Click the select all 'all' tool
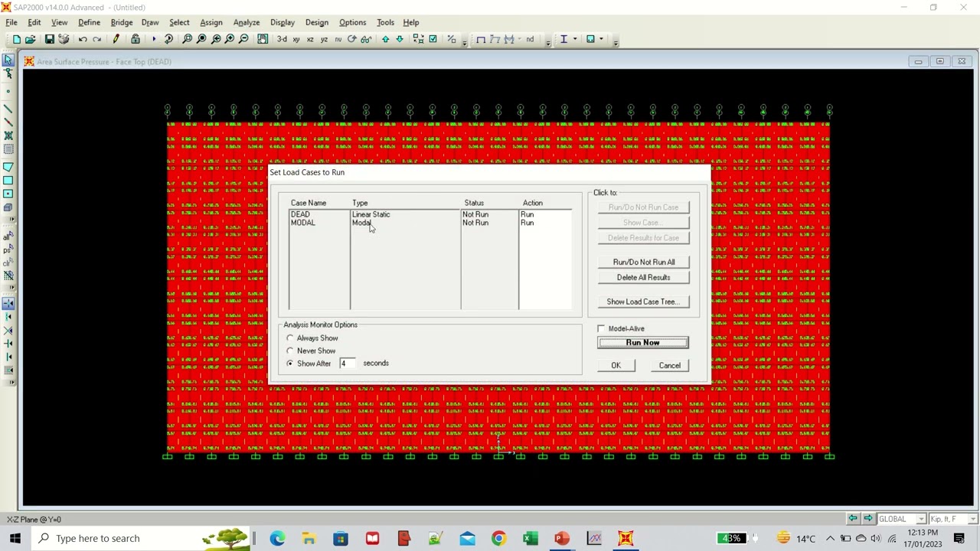The image size is (980, 551). pyautogui.click(x=8, y=236)
